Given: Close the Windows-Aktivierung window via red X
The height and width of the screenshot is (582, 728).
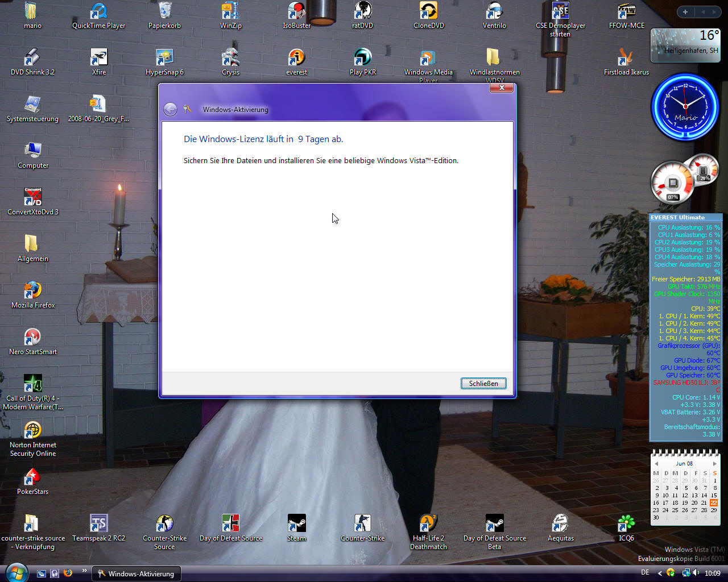Looking at the screenshot, I should 502,88.
